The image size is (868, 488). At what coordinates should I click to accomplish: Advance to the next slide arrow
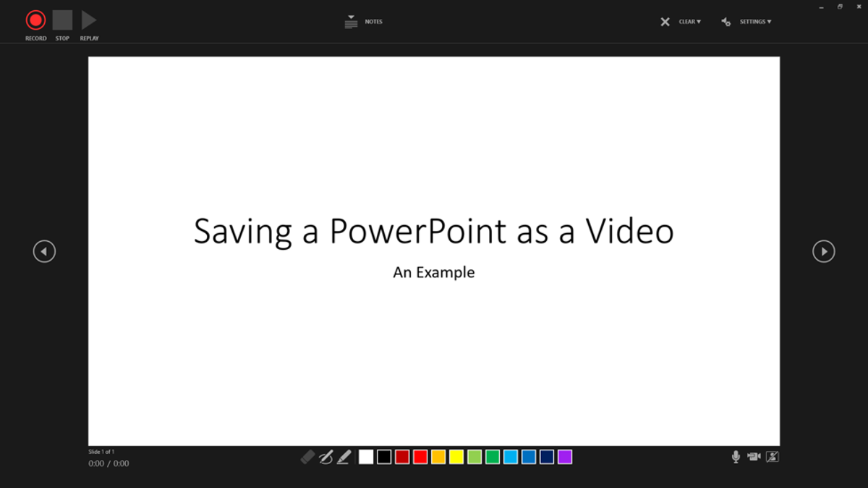coord(824,251)
